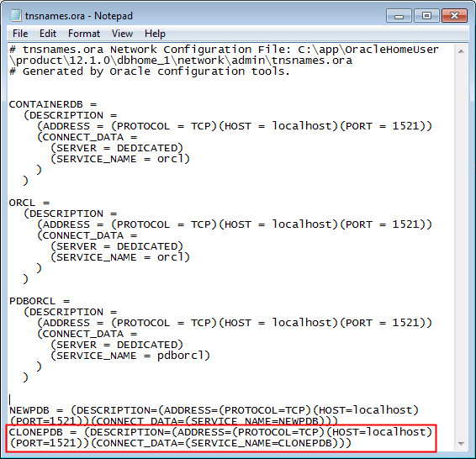Click '# Generated by Oracle configuration tools.' line

[x=150, y=71]
